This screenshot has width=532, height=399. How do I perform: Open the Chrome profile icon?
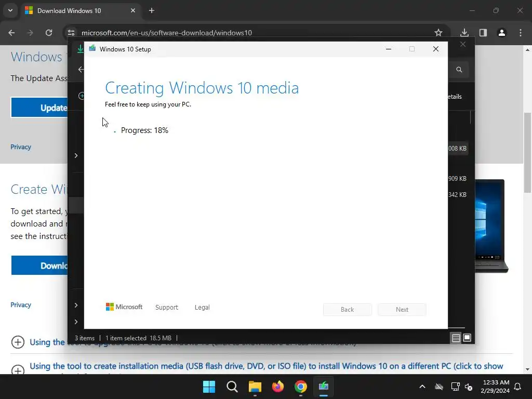click(502, 33)
